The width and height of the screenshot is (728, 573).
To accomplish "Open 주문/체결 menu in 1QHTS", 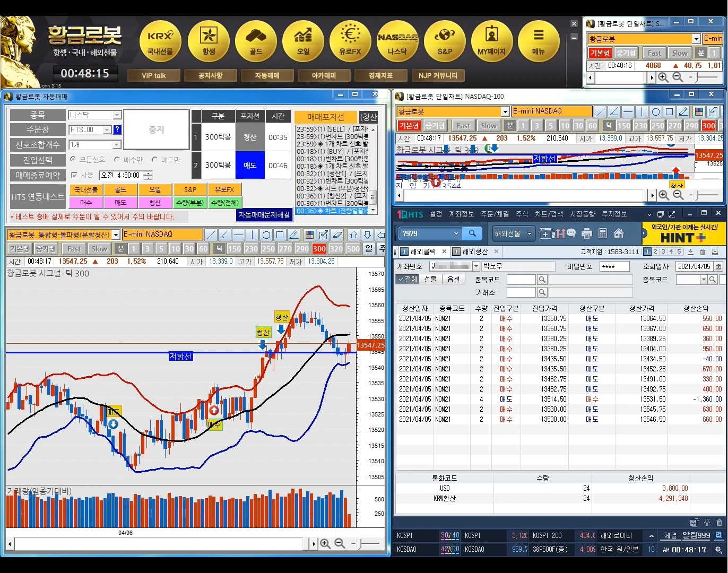I will pyautogui.click(x=495, y=214).
